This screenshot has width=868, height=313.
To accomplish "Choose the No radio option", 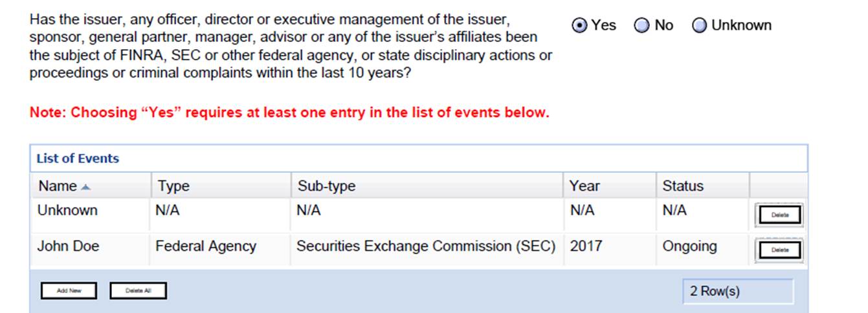I will click(641, 25).
